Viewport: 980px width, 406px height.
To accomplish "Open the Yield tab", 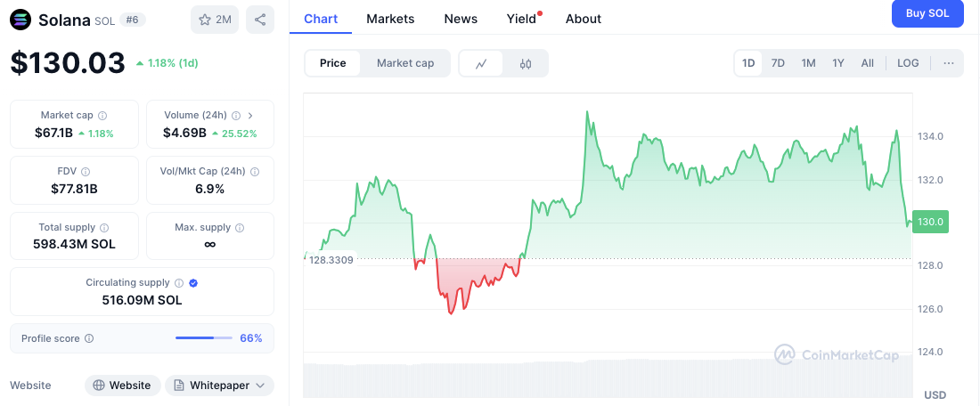I will [x=521, y=19].
